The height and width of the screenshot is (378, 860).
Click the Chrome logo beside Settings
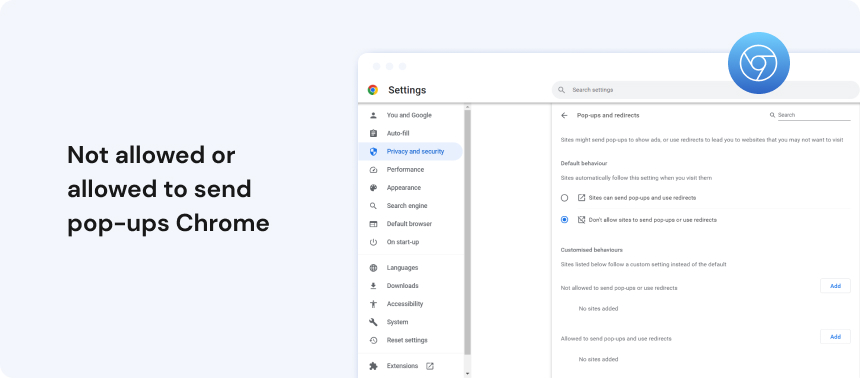pos(373,90)
